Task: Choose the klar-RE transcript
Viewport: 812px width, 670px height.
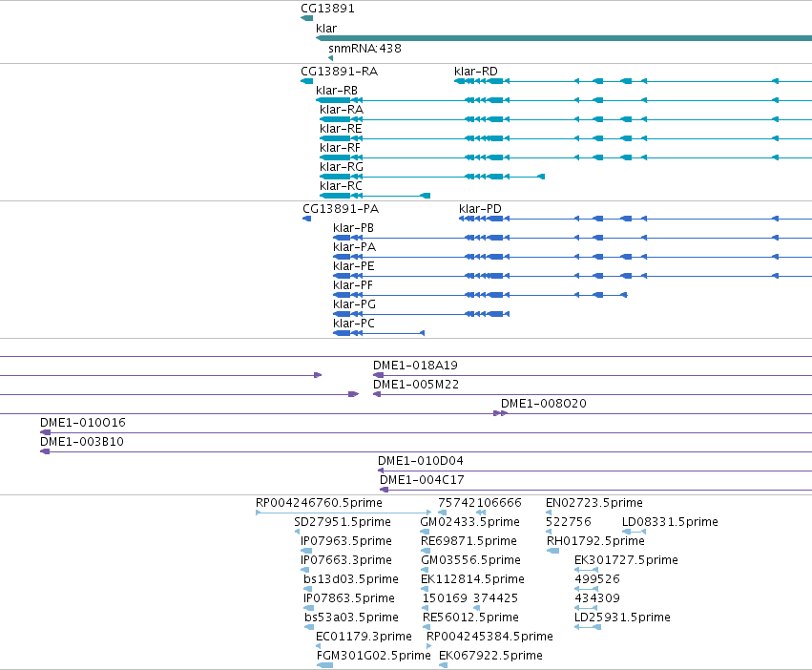Action: pos(341,129)
